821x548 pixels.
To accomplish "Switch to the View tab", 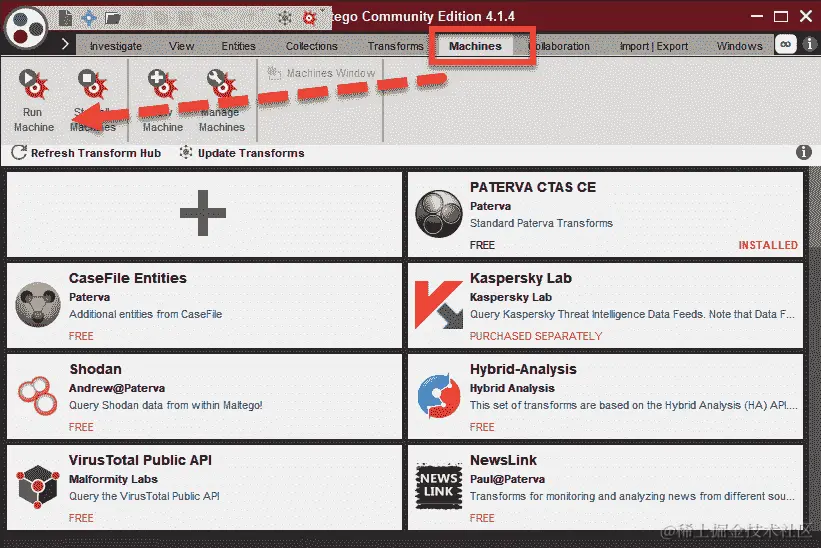I will [181, 46].
